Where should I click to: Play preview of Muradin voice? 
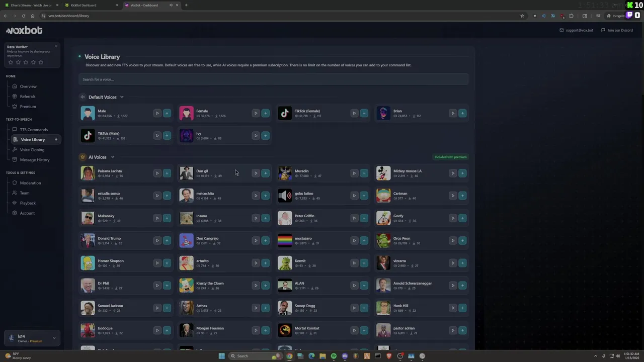tap(354, 173)
